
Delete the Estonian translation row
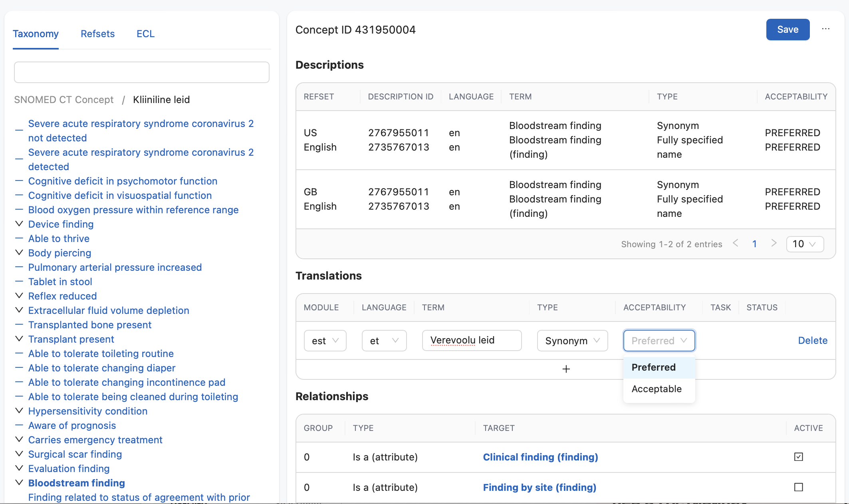[x=813, y=340]
